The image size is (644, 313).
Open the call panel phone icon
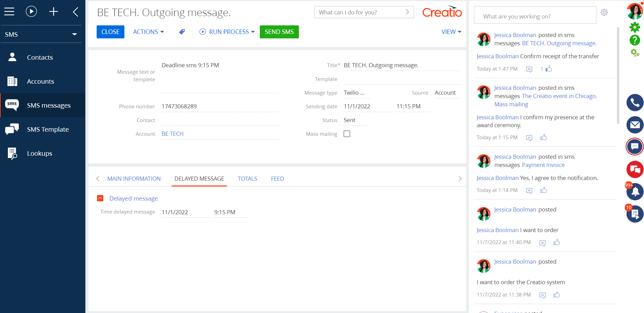(x=635, y=103)
